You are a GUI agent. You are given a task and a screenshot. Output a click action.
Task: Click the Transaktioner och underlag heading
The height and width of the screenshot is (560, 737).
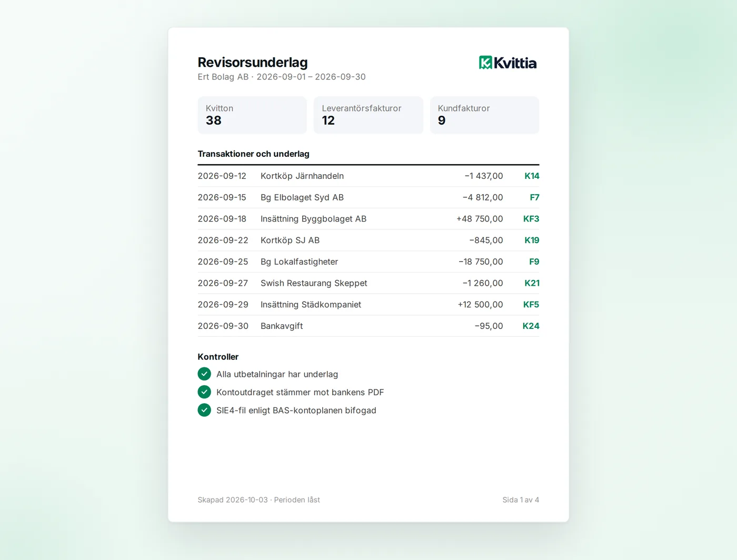[253, 154]
